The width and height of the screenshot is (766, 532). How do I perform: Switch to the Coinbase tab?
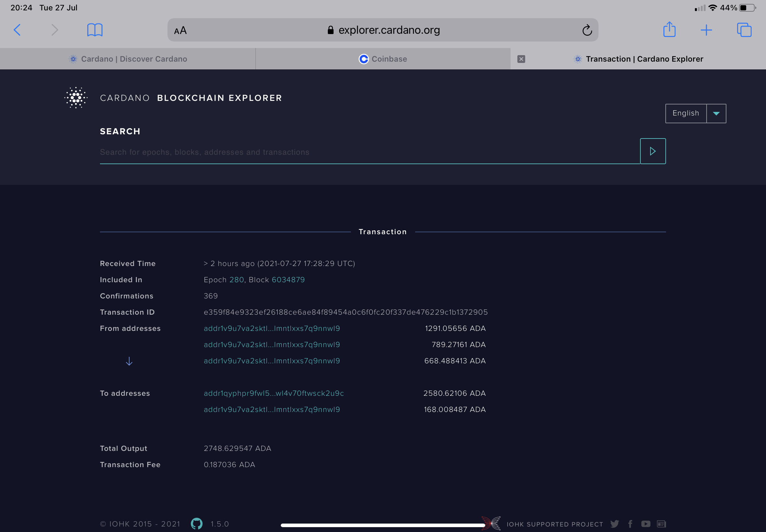383,59
